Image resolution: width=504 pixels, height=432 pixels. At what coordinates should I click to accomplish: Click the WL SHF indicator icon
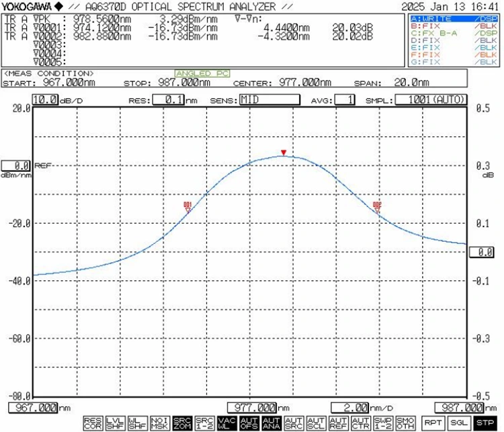coord(138,422)
